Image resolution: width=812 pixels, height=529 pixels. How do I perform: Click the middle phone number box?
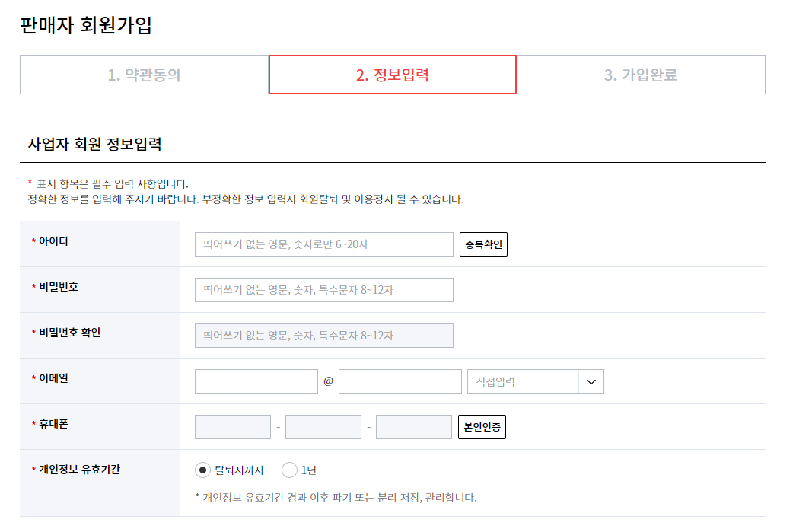tap(323, 427)
